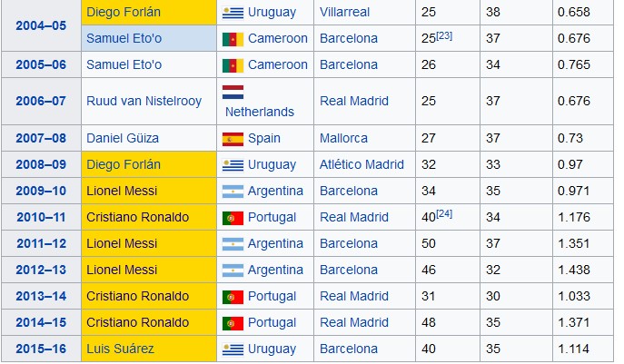Click Argentina flag in the 2012–13 row
This screenshot has height=364, width=624.
[x=233, y=271]
